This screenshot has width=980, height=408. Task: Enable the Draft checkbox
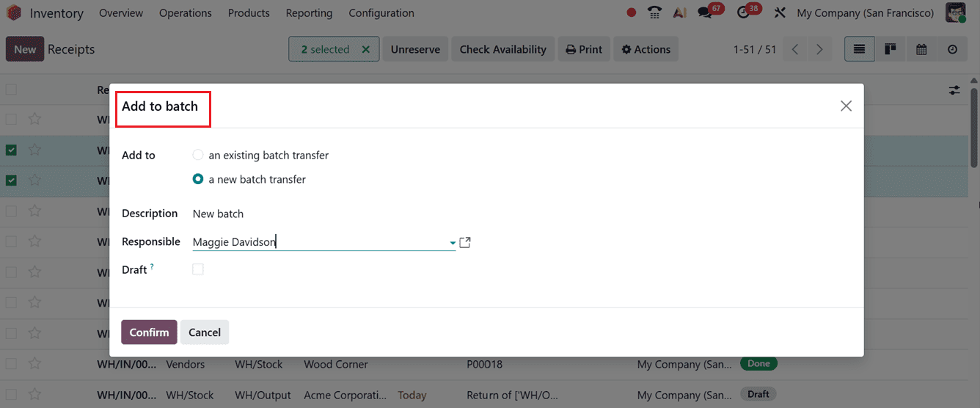point(198,269)
